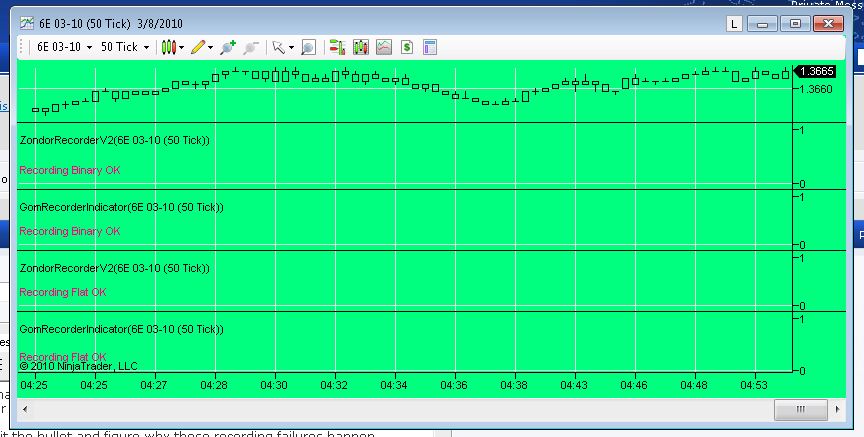
Task: Click the second 'Recording Binary OK' status text
Action: point(69,231)
